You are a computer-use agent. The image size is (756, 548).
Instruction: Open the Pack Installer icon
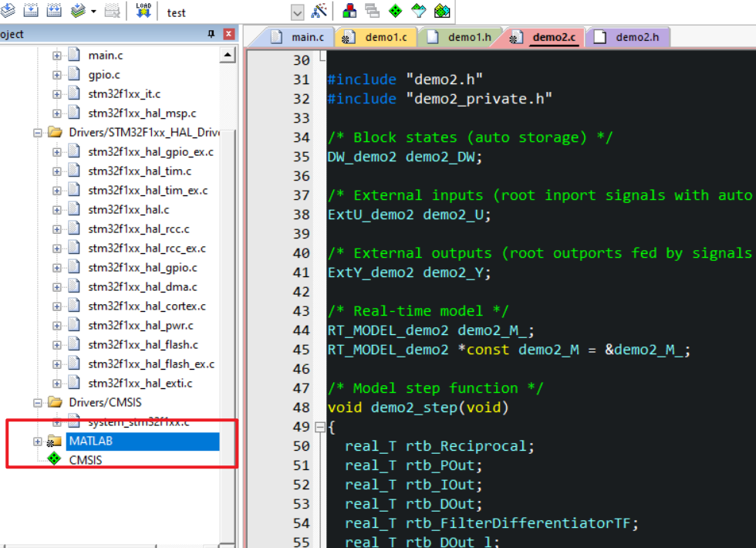[442, 11]
